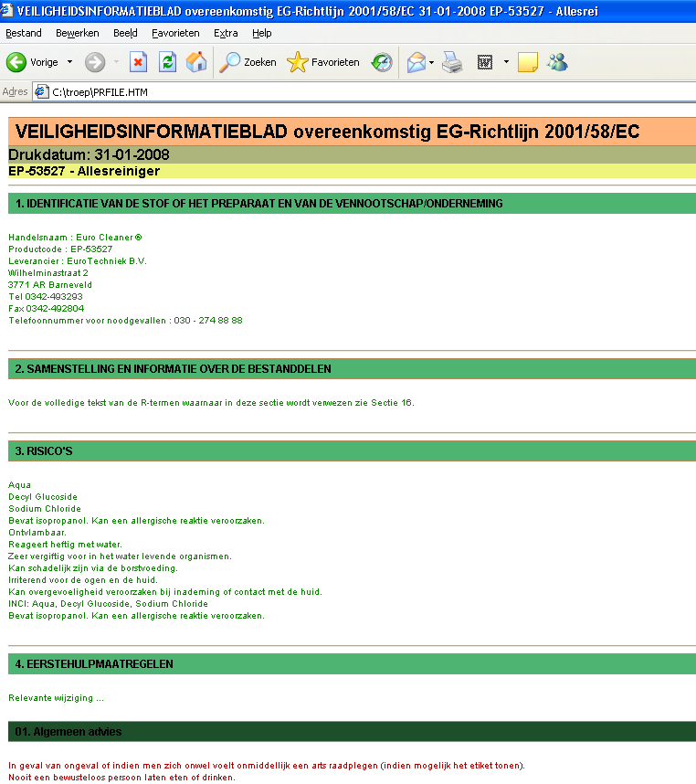Viewport: 696px width, 784px height.
Task: Click Irriterend voor de ogen line
Action: [x=83, y=580]
